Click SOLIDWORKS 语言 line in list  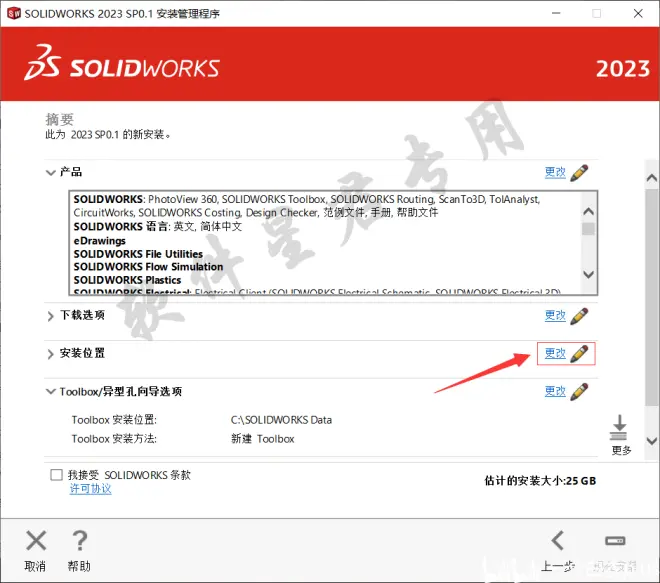(158, 226)
